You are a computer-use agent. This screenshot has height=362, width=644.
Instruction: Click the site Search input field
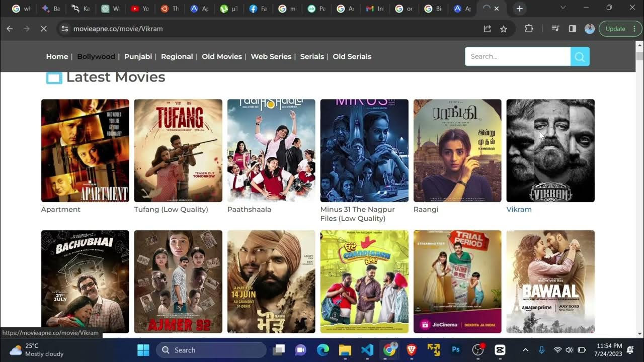click(518, 57)
